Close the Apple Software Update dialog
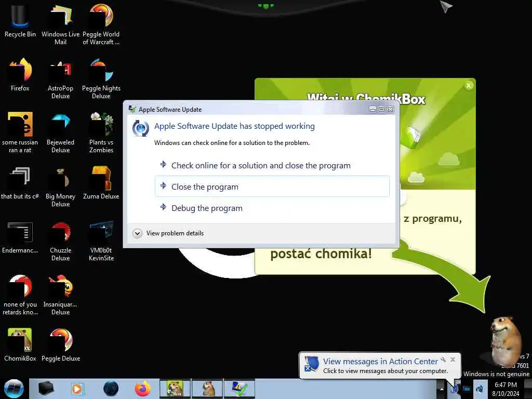The height and width of the screenshot is (399, 532). click(391, 109)
